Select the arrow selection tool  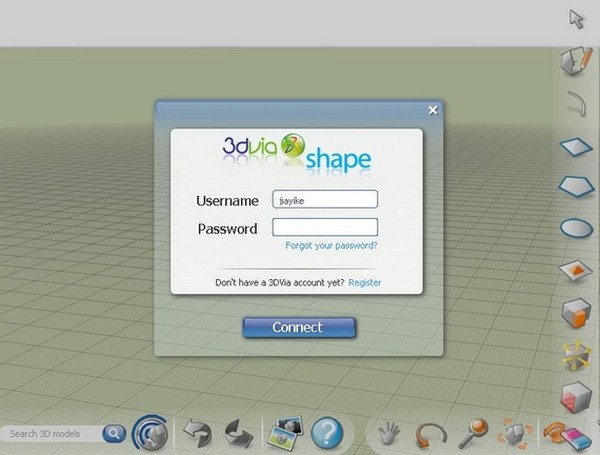(577, 18)
